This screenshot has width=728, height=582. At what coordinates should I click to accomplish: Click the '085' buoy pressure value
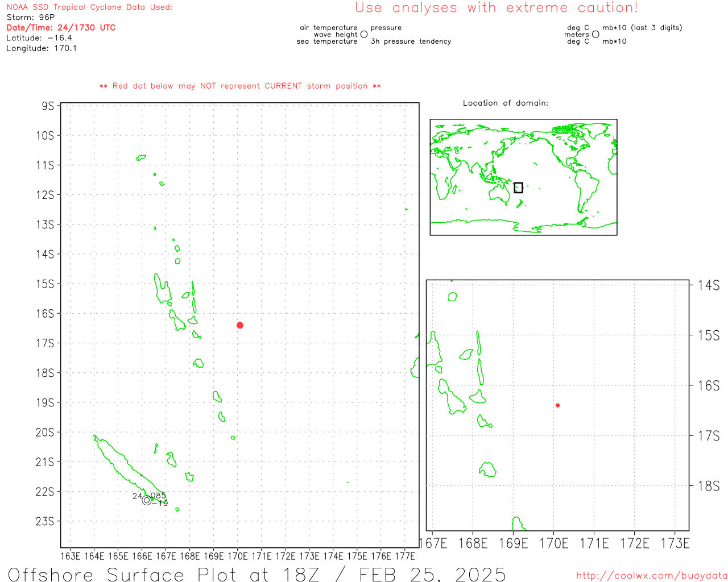pyautogui.click(x=158, y=496)
